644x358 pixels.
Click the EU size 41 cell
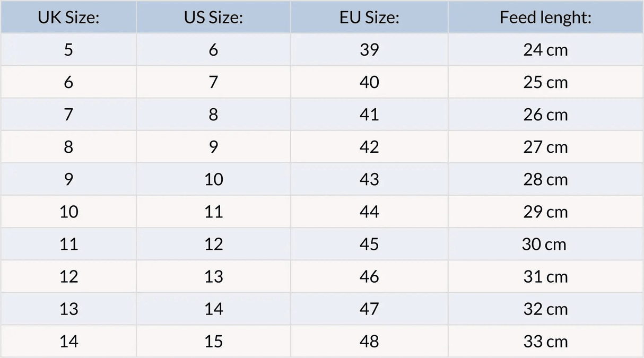(369, 115)
